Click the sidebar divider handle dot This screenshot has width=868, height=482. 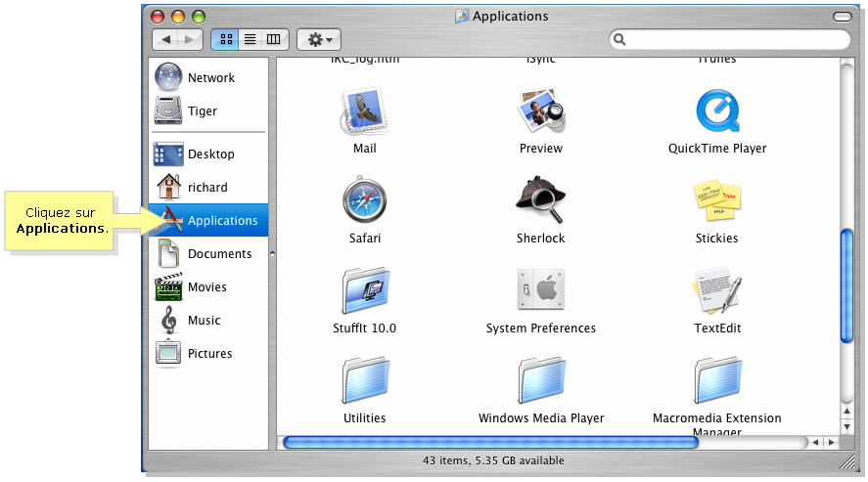272,254
